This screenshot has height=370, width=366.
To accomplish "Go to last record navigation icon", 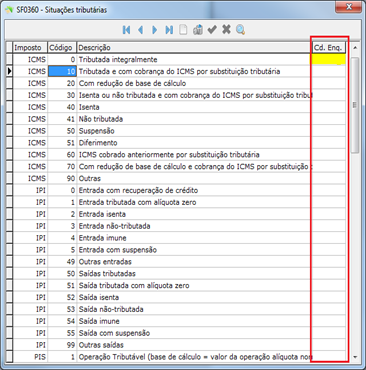I will 169,30.
